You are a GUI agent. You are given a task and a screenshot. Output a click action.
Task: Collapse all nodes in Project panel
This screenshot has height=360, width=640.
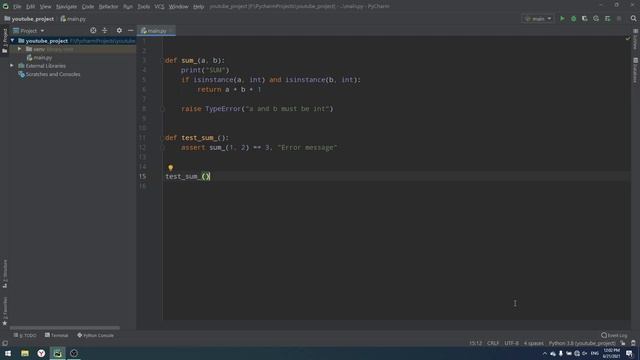[x=105, y=31]
